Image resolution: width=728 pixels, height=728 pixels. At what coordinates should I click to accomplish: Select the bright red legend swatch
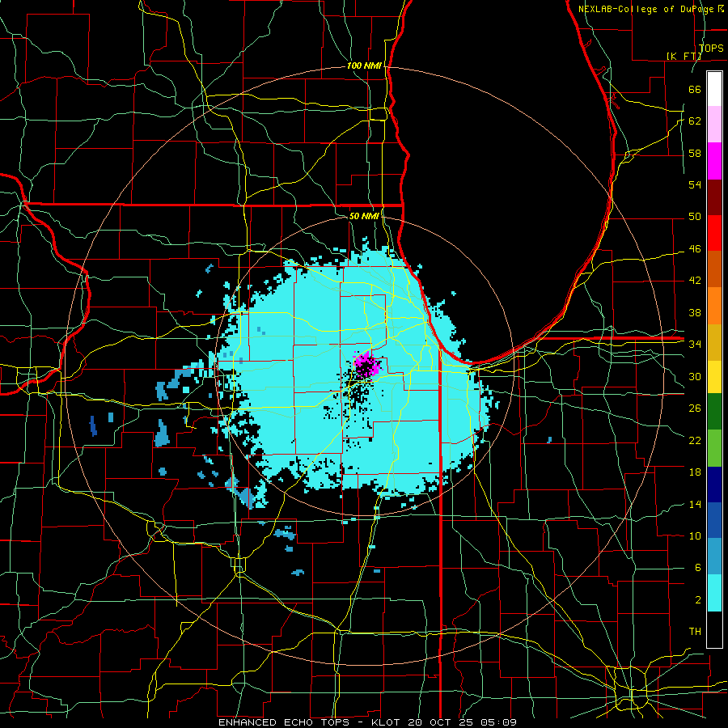point(714,233)
